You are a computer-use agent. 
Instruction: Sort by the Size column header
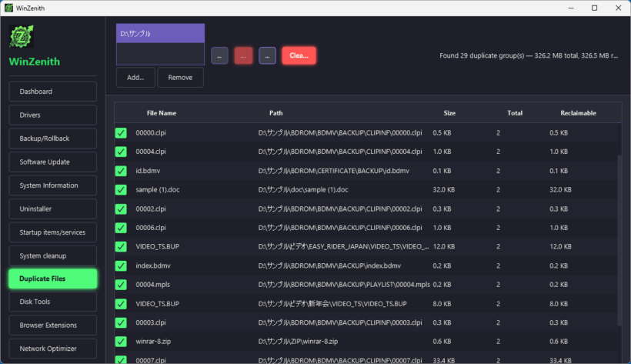pos(449,113)
